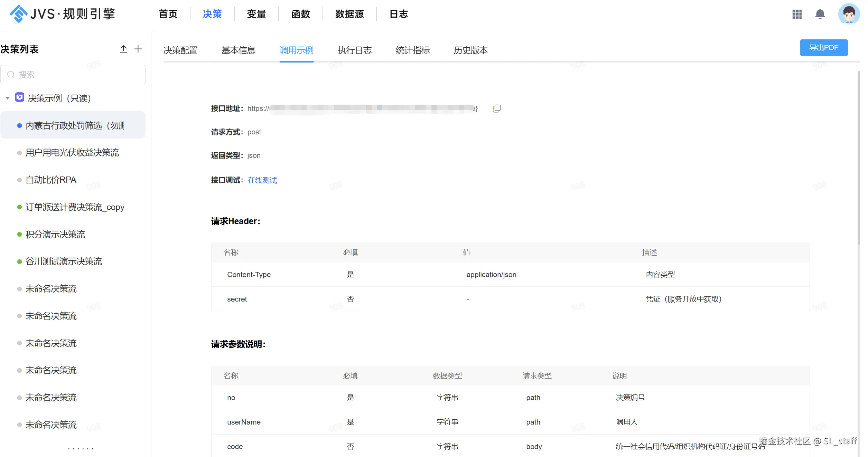Click the 导出PDF button
This screenshot has height=457, width=868.
point(823,48)
